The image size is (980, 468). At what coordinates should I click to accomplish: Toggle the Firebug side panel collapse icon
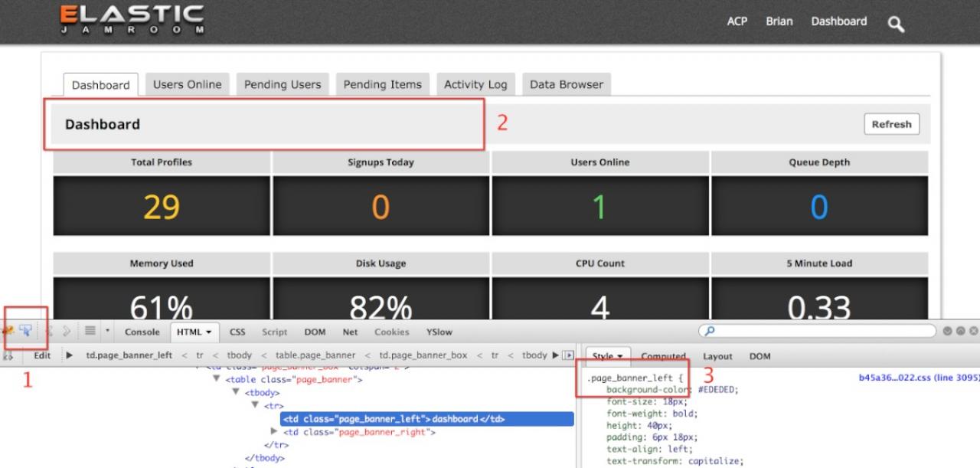[x=568, y=355]
